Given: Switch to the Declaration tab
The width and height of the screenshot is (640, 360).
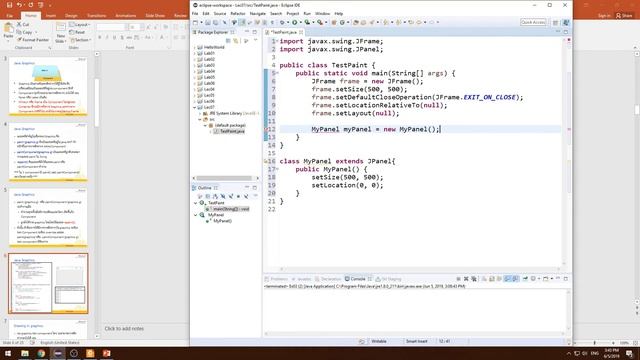Looking at the screenshot, I should tap(328, 279).
